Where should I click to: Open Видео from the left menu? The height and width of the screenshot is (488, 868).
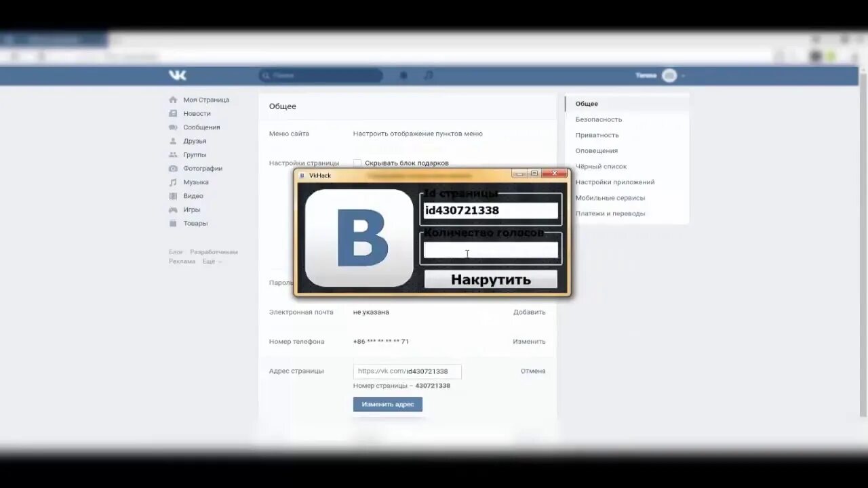click(193, 196)
